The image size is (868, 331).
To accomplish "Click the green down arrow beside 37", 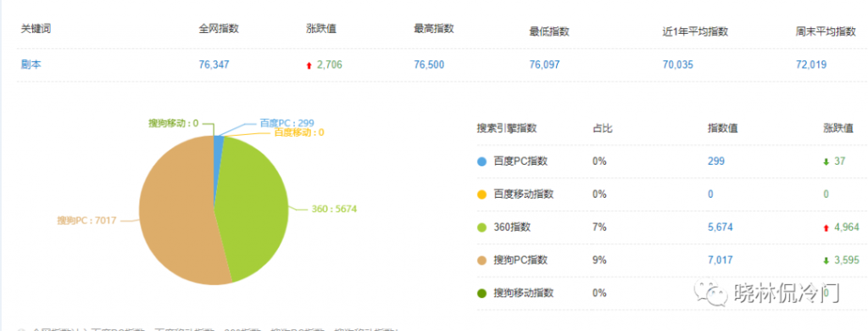I will (826, 162).
